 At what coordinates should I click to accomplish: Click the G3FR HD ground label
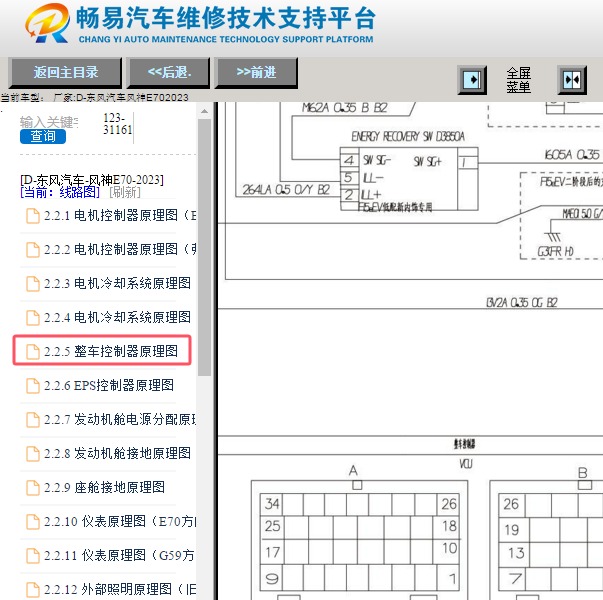(555, 252)
